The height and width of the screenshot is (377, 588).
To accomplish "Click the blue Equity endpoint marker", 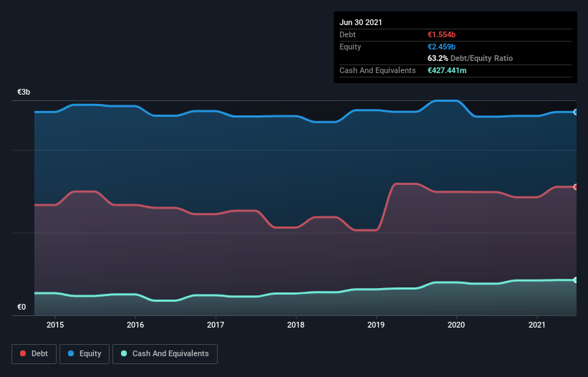I will click(576, 112).
